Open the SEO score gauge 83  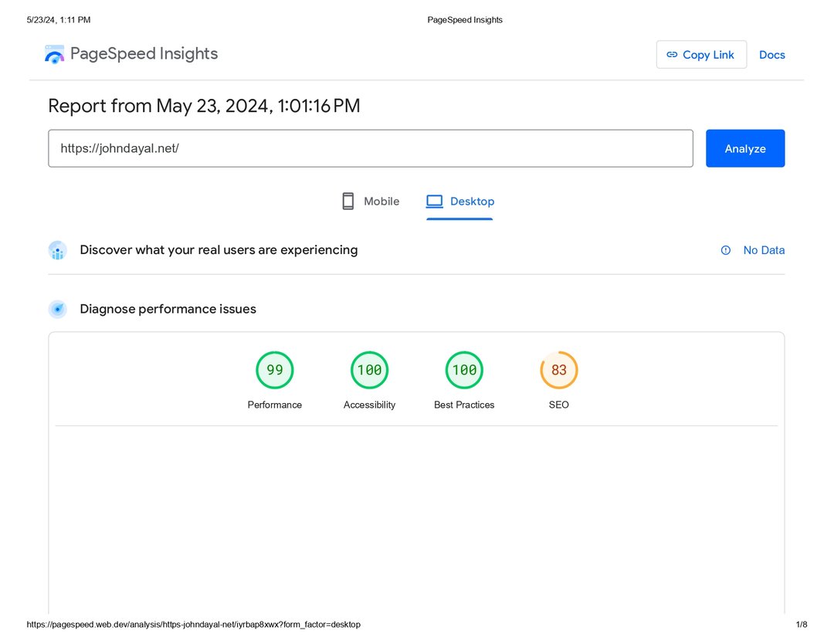click(x=559, y=370)
